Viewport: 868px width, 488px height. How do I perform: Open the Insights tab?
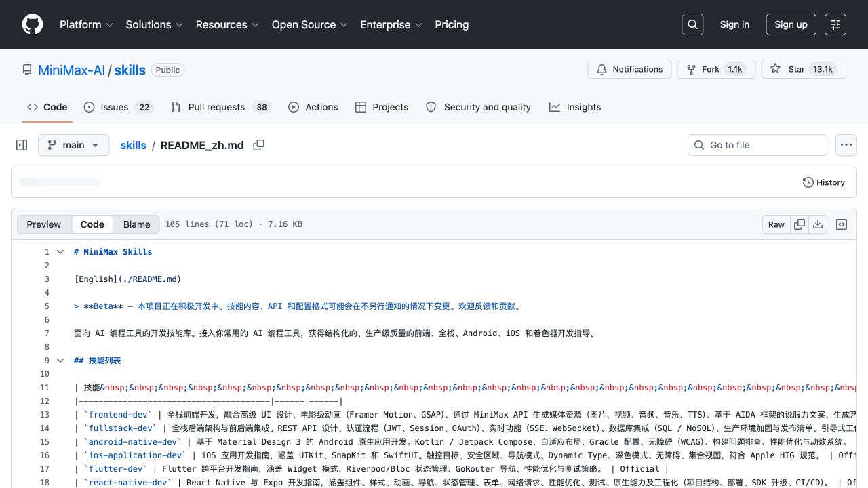(575, 107)
